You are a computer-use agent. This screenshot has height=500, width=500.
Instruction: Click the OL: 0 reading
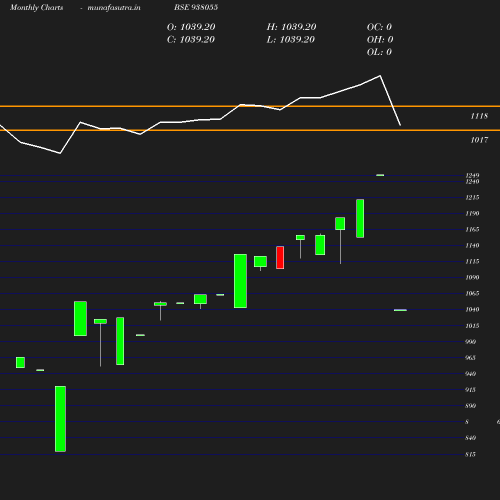click(x=379, y=52)
